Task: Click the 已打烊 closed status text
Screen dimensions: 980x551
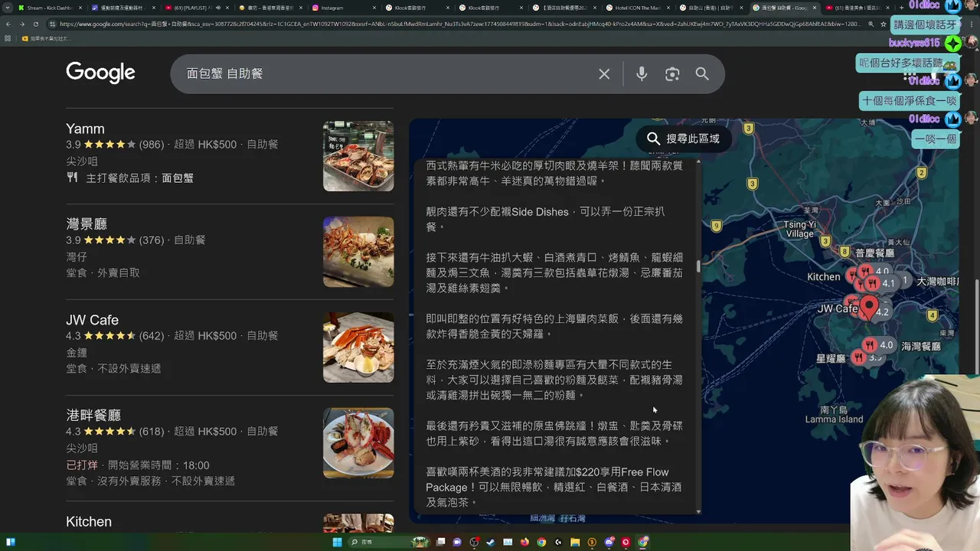Action: click(x=82, y=465)
